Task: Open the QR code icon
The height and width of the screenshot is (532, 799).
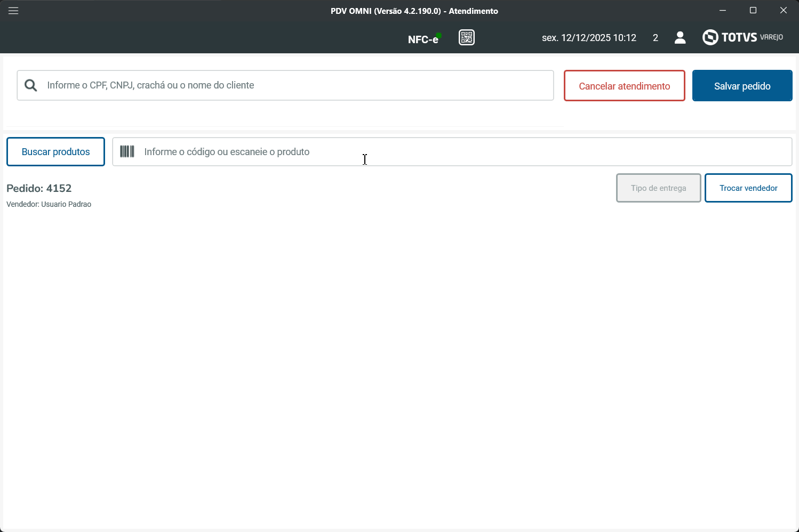Action: click(x=467, y=37)
